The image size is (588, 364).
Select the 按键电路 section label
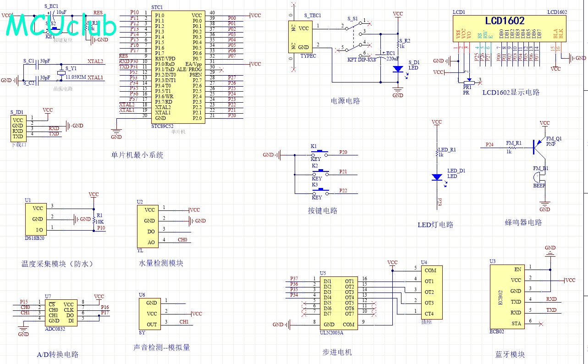pos(323,210)
